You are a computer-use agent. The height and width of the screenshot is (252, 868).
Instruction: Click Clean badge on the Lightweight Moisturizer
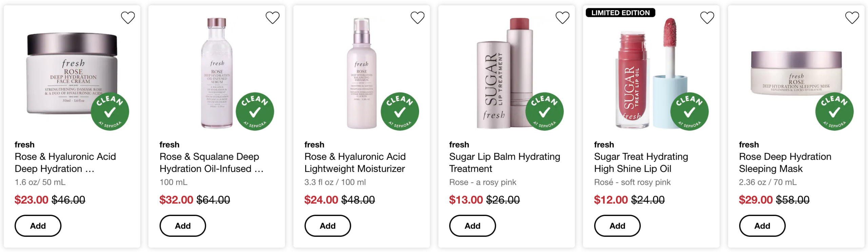coord(399,112)
